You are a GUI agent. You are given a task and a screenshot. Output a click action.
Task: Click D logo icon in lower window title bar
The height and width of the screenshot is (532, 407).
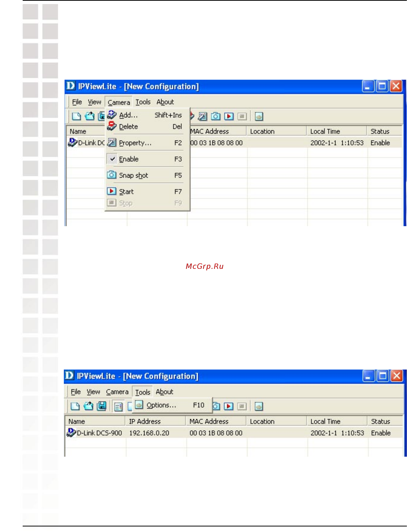click(x=70, y=375)
